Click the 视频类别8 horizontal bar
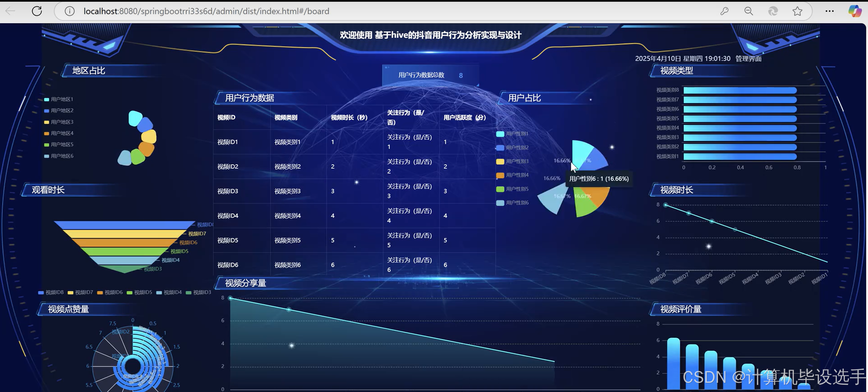868x392 pixels. (x=740, y=90)
